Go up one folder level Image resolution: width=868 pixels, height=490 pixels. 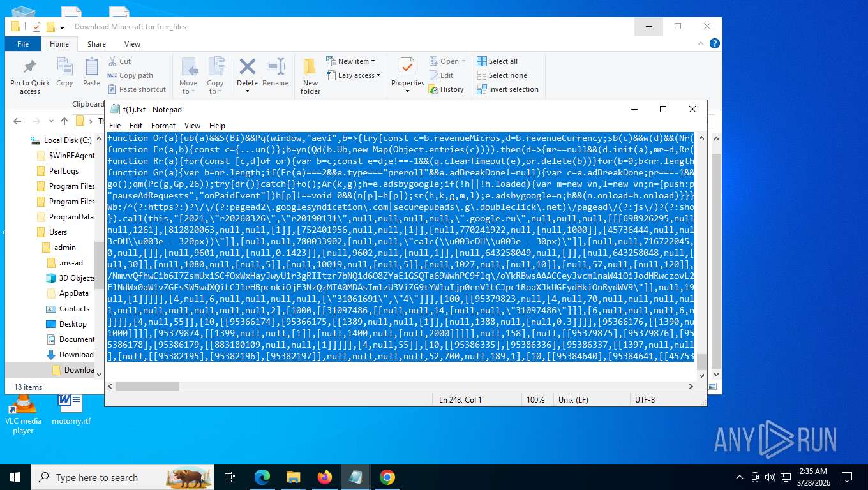pyautogui.click(x=64, y=121)
